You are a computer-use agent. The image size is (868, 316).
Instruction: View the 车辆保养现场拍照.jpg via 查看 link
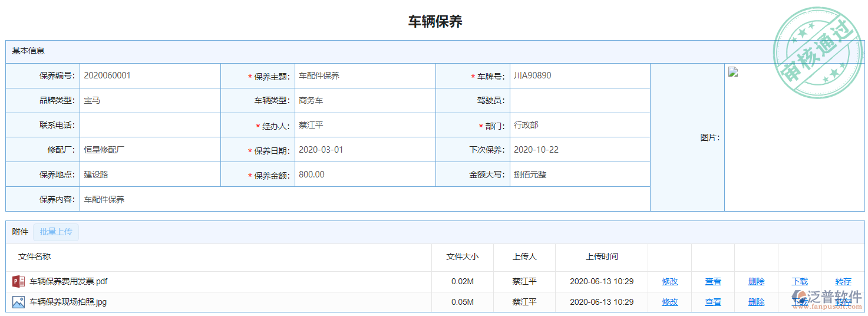click(713, 302)
